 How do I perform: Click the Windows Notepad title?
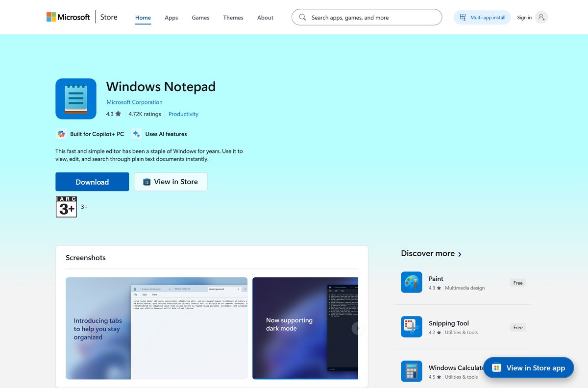161,87
